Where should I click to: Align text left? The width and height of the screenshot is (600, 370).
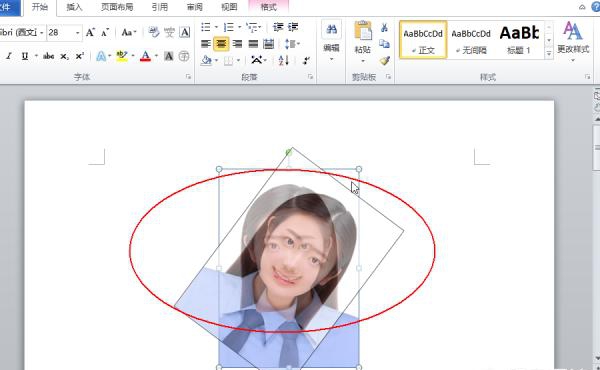tap(206, 44)
